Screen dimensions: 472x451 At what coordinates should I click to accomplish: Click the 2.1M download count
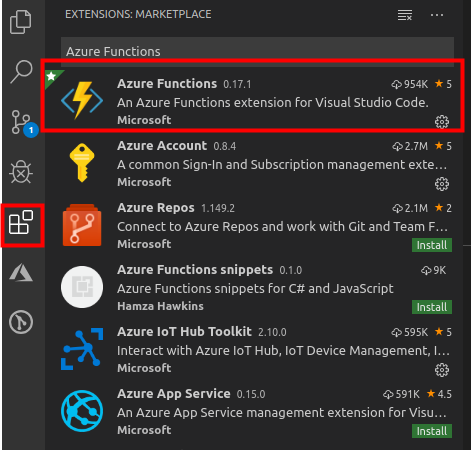coord(410,208)
